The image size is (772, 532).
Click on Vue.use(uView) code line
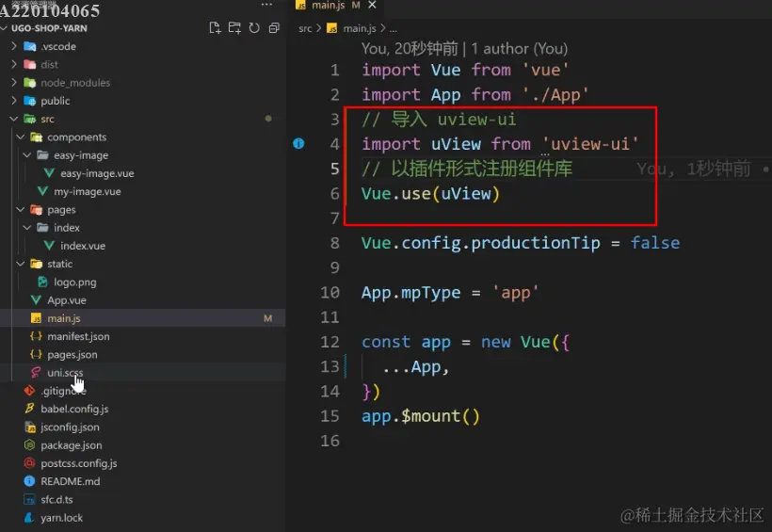tap(431, 194)
